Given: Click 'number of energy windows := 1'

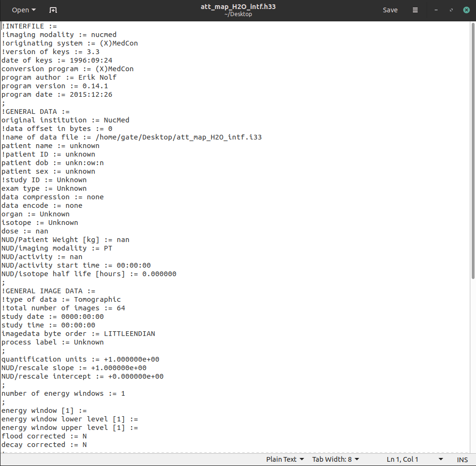Looking at the screenshot, I should (63, 393).
